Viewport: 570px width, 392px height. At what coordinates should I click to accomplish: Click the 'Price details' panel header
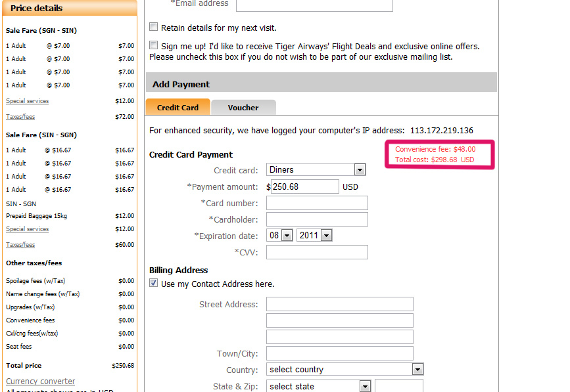[70, 8]
